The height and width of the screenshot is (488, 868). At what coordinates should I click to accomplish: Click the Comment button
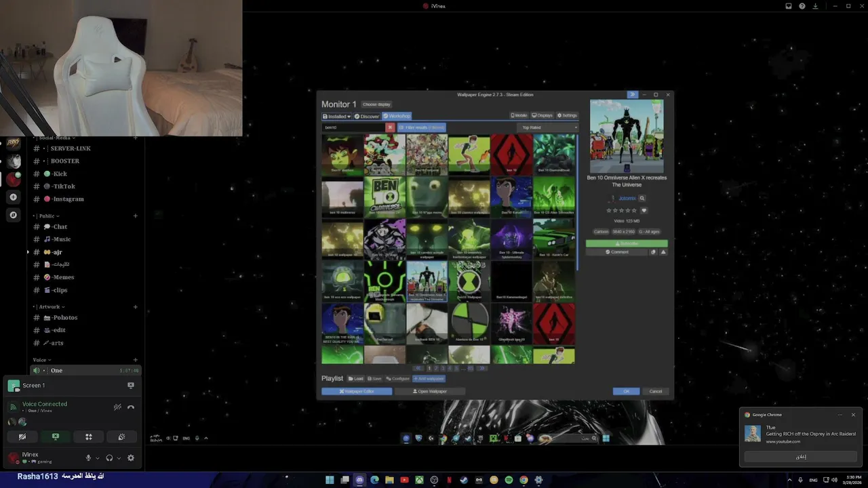pyautogui.click(x=617, y=252)
